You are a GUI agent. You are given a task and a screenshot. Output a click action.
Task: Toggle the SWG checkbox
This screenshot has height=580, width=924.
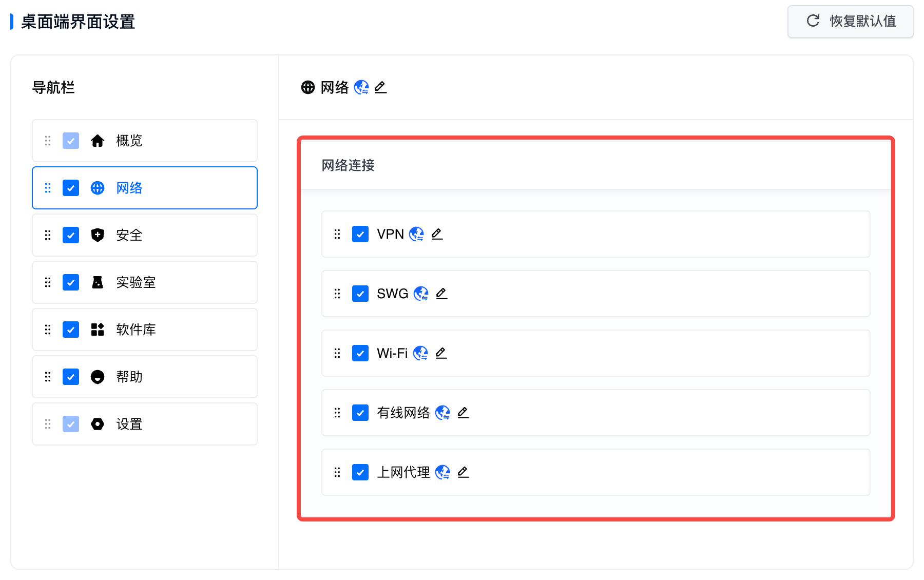click(x=360, y=294)
